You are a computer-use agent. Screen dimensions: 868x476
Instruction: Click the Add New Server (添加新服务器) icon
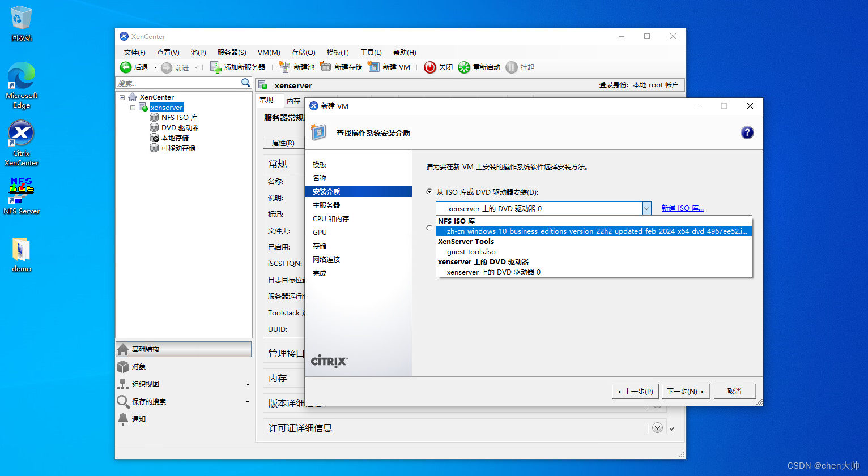pos(216,67)
